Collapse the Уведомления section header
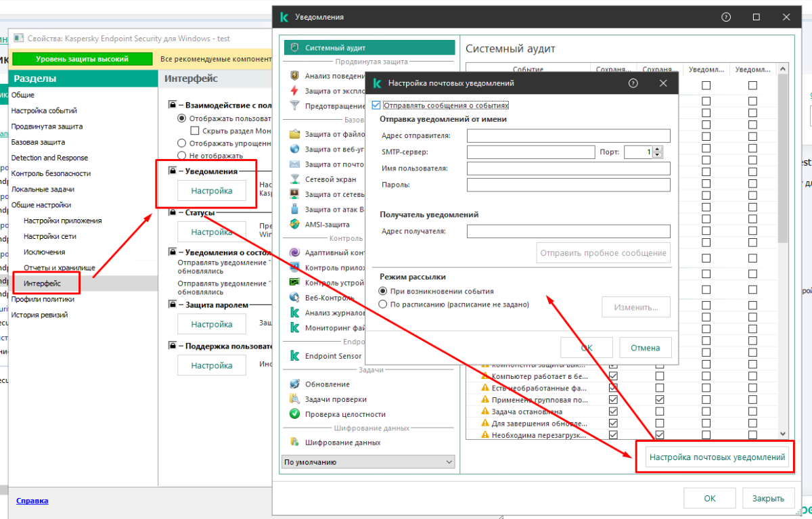This screenshot has width=812, height=519. (173, 172)
